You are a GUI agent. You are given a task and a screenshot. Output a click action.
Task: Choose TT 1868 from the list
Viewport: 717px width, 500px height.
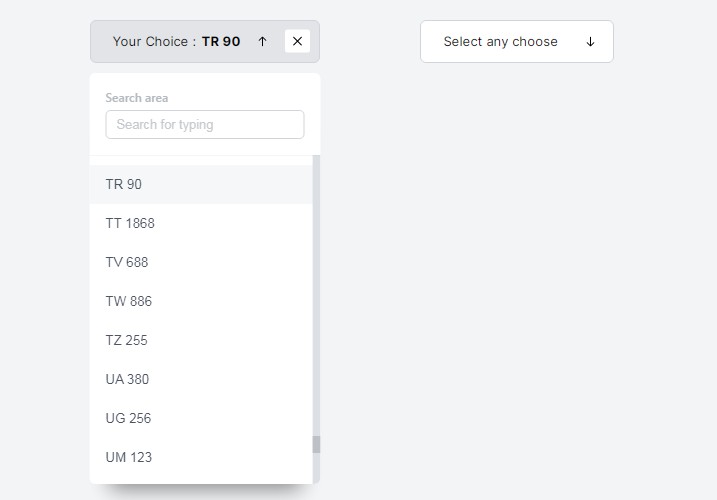[130, 223]
